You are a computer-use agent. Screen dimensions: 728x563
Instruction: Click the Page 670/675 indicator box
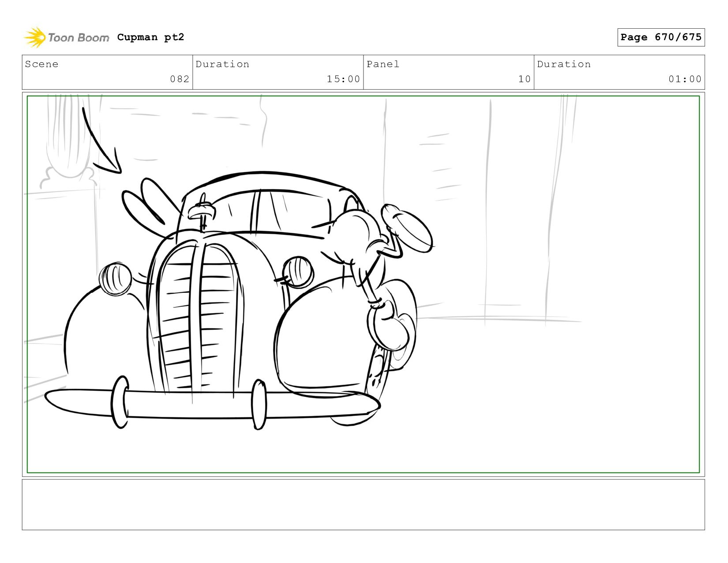tap(660, 37)
